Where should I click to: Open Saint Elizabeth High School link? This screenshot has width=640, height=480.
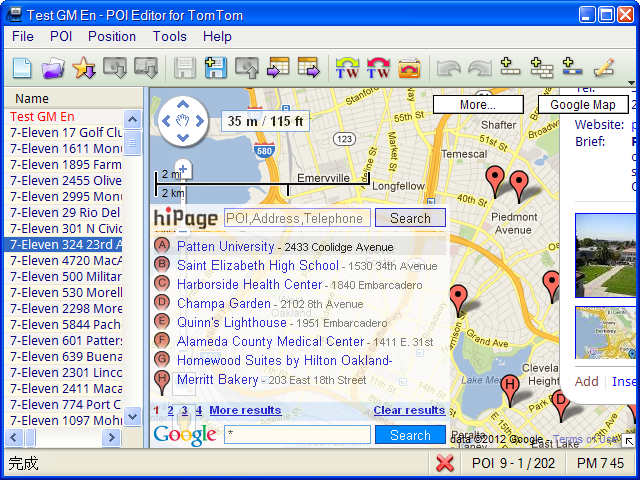(x=258, y=265)
